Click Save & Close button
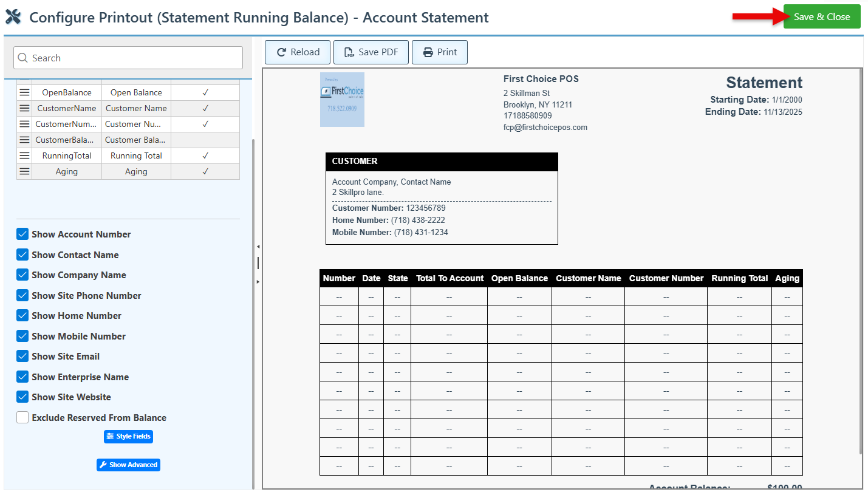Viewport: 868px width, 492px height. pos(821,17)
